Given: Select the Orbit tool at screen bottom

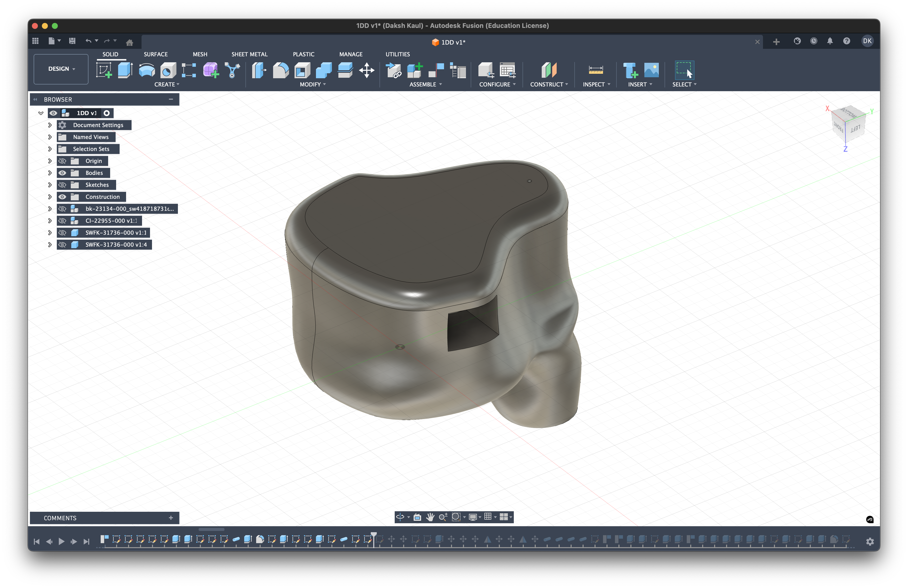Looking at the screenshot, I should click(401, 517).
